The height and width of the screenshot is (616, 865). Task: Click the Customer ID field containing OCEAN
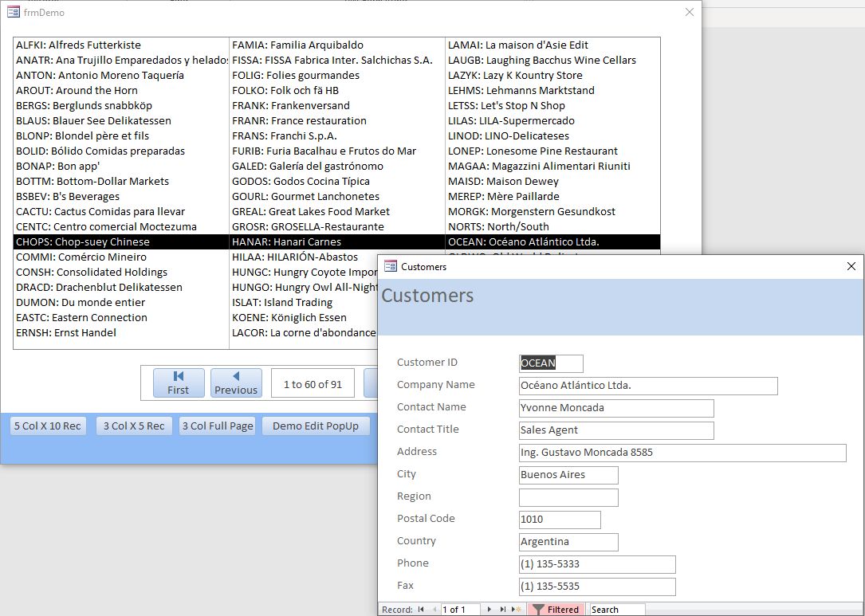[x=551, y=363]
